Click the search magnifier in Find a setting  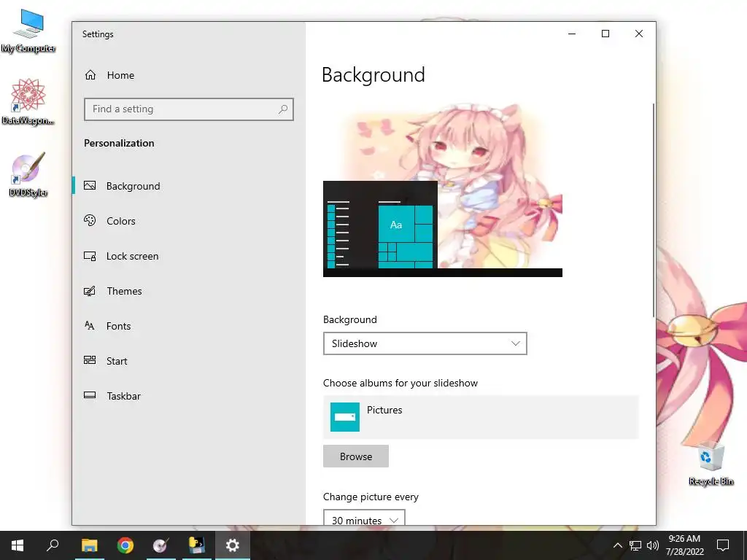tap(283, 109)
